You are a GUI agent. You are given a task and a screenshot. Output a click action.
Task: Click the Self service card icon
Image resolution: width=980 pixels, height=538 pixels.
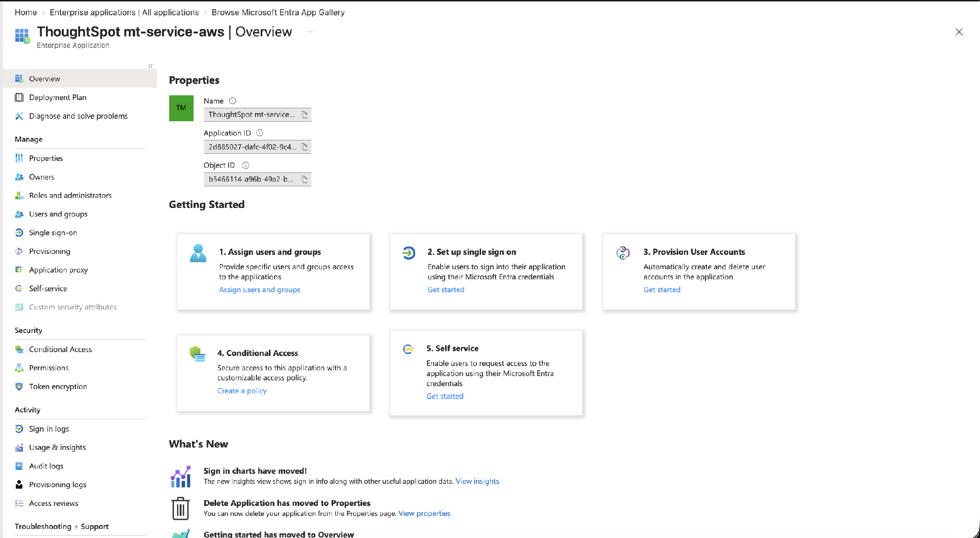tap(408, 349)
